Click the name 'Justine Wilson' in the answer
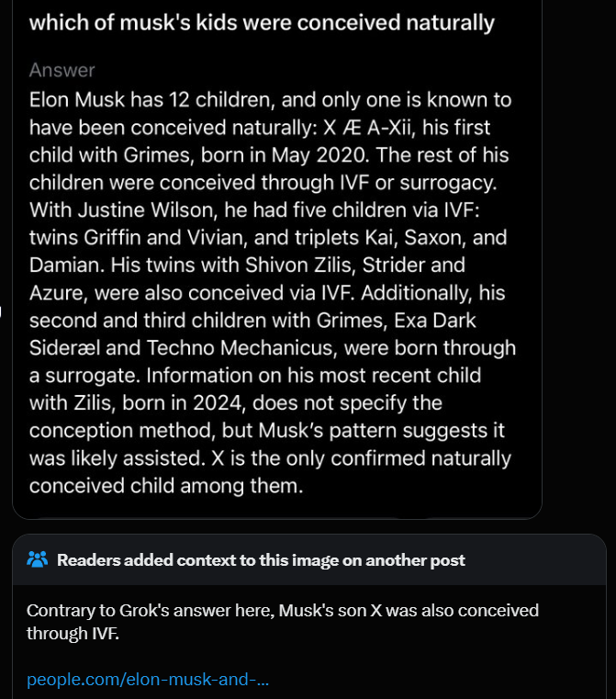The width and height of the screenshot is (616, 699). coord(148,210)
